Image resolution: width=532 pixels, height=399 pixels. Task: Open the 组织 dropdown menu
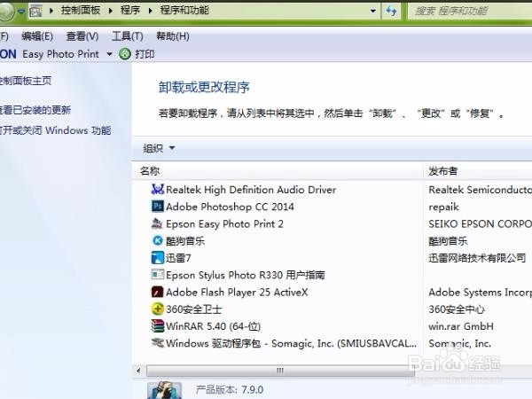point(159,148)
